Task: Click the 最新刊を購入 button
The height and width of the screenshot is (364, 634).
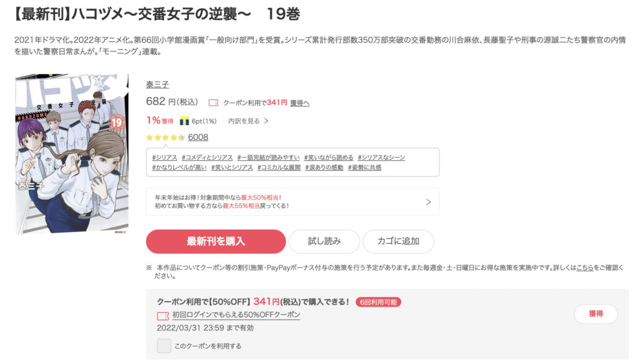Action: coord(216,241)
